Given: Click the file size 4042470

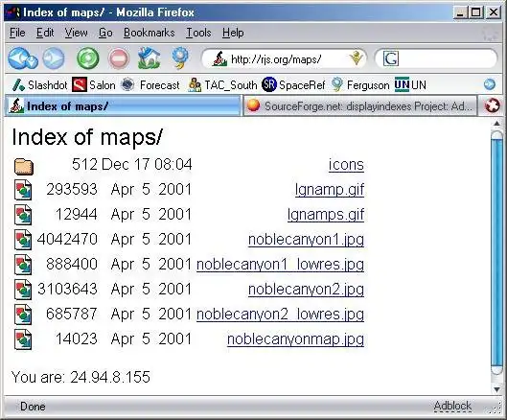Looking at the screenshot, I should [x=67, y=239].
